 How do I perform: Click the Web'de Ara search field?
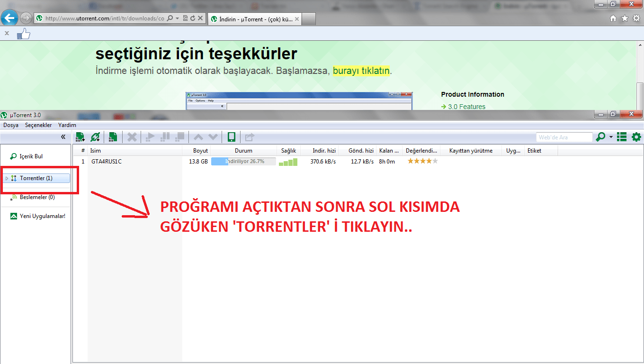pos(564,137)
